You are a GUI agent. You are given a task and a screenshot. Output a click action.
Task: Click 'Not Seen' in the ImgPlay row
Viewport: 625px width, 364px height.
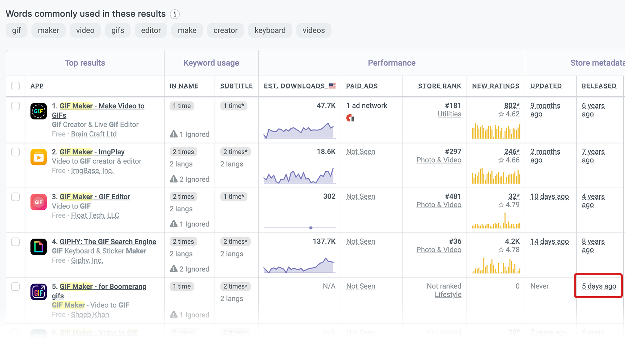pos(361,151)
